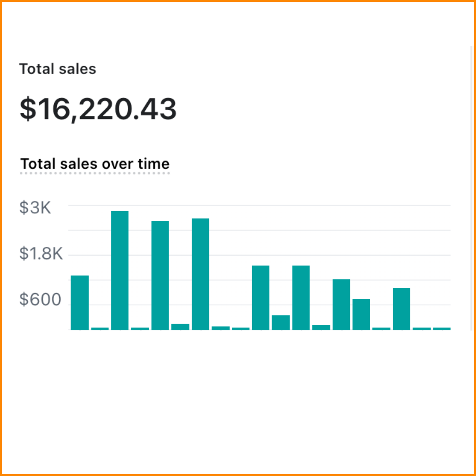Click the "Total sales over time" dotted-underlined heading
The height and width of the screenshot is (476, 476).
coord(95,164)
